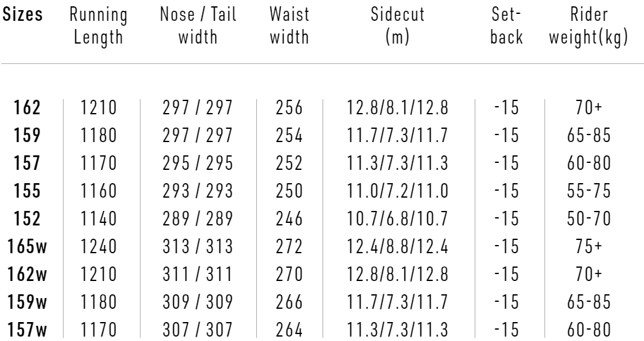
Task: Select the 313 / 313 nose tail cell
Action: click(x=198, y=246)
